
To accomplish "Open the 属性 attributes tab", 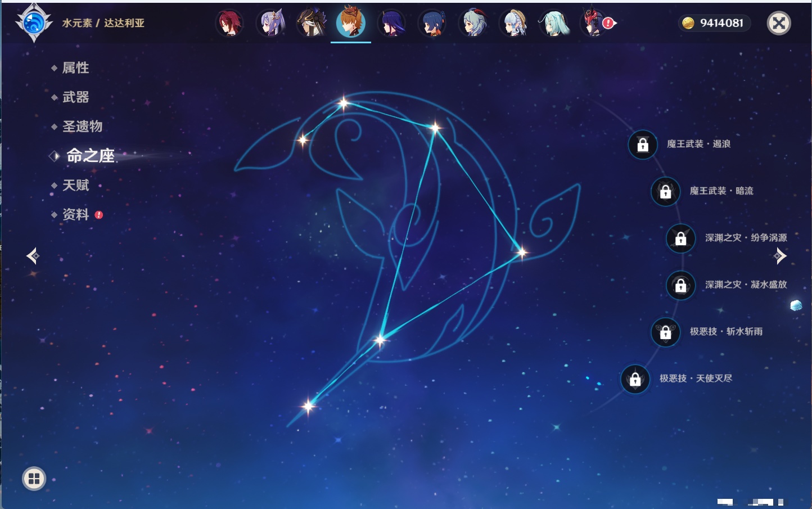I will coord(75,68).
